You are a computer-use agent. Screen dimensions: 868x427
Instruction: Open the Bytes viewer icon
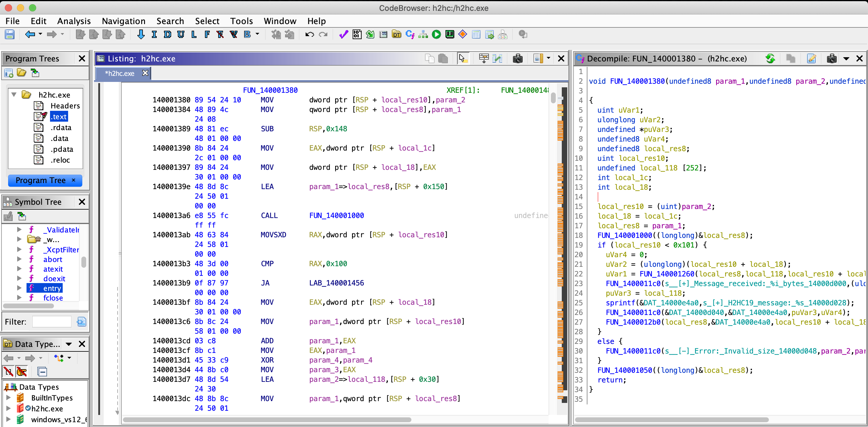point(357,34)
